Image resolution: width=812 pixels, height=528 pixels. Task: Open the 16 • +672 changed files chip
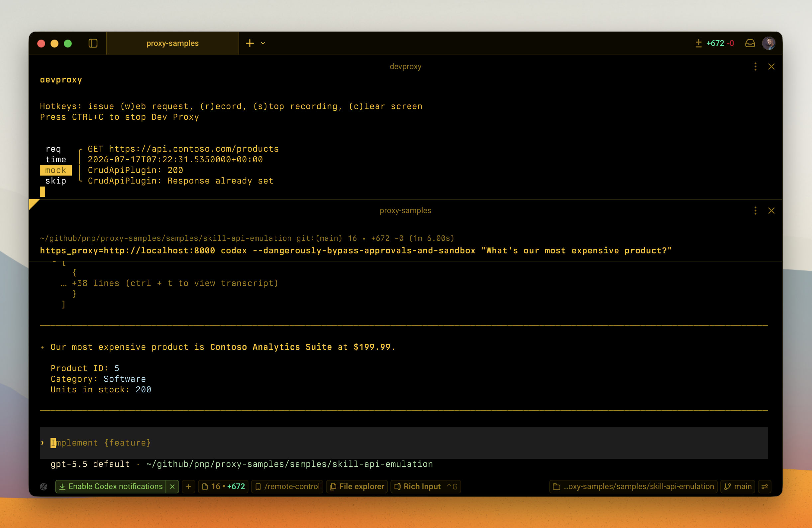coord(223,486)
